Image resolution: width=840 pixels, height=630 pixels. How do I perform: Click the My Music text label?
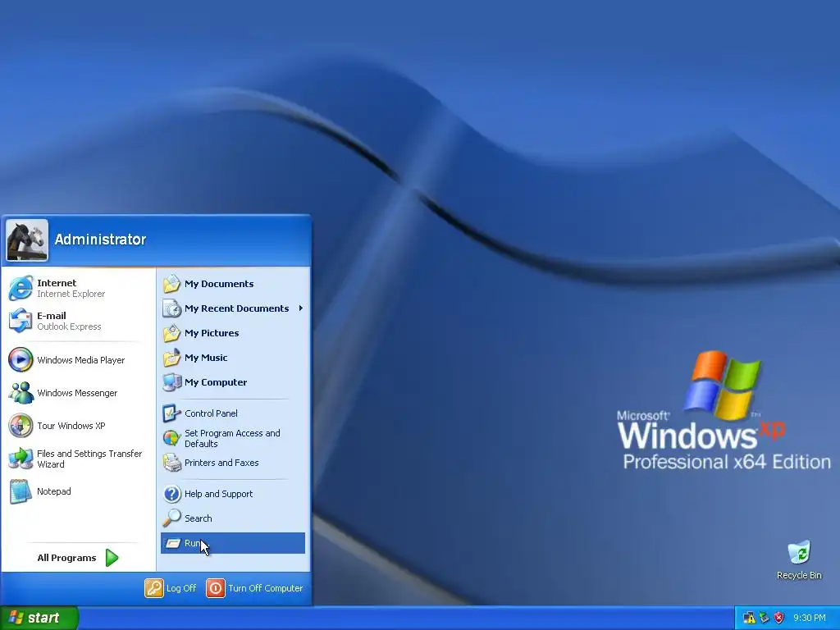pyautogui.click(x=206, y=358)
